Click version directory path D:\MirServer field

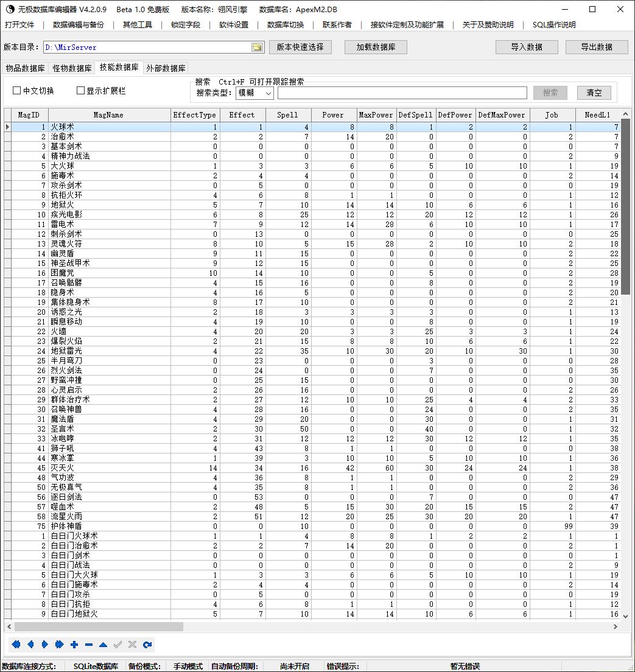pyautogui.click(x=148, y=47)
